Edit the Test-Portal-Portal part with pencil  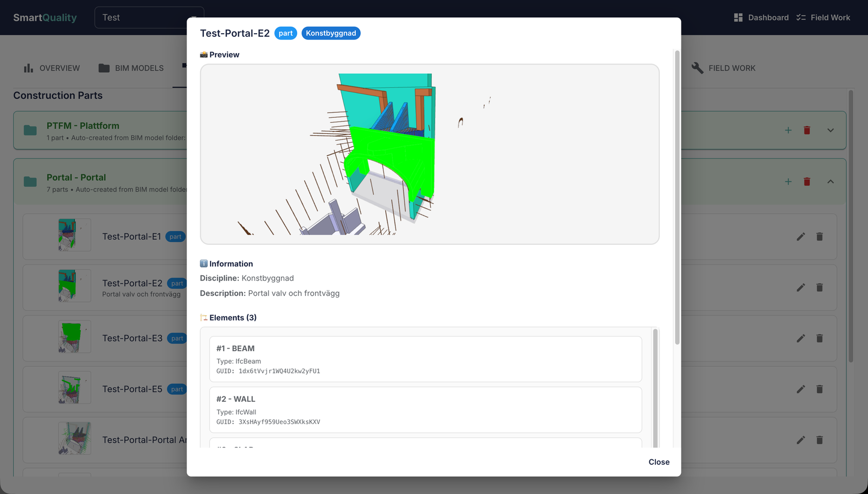801,440
